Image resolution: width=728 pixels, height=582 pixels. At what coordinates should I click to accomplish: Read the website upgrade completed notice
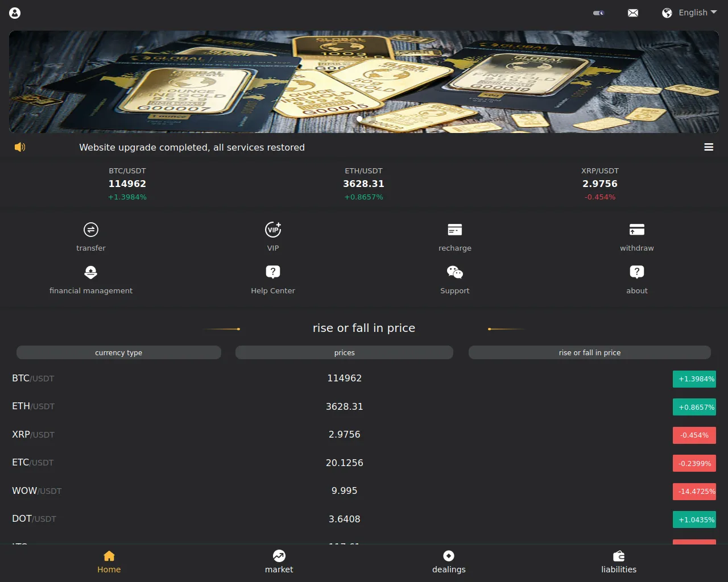(192, 147)
